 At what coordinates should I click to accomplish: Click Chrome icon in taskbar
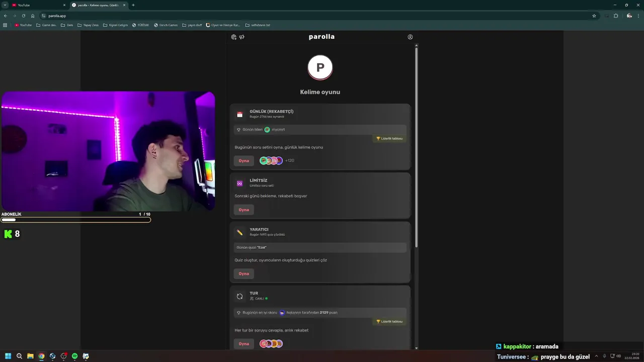point(41,356)
